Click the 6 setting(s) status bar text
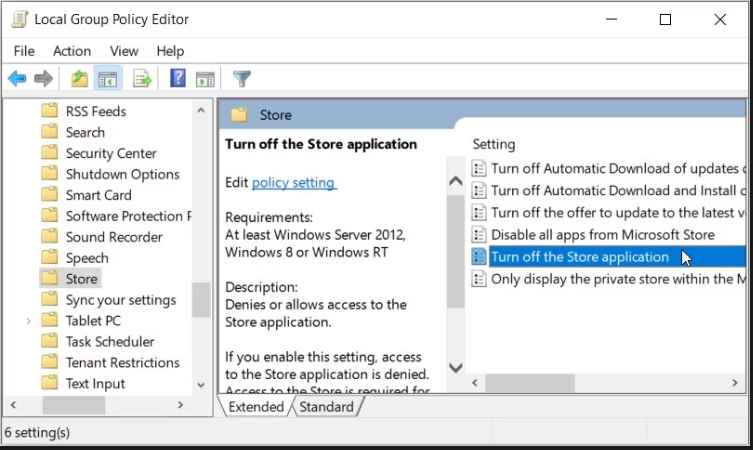Screen dimensions: 753x450 [37, 432]
